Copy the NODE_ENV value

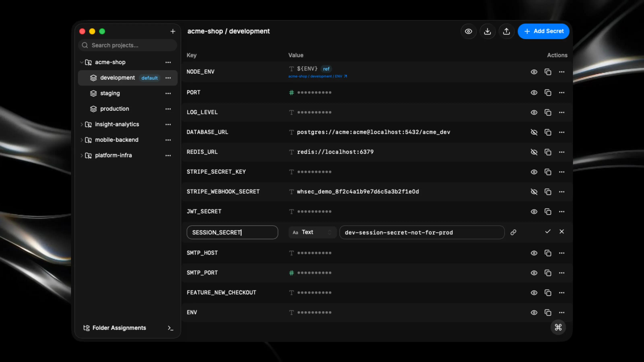point(548,72)
